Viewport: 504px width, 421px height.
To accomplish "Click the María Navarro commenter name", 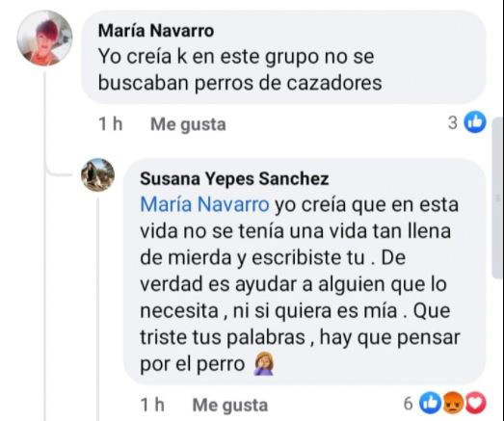I will click(x=156, y=31).
